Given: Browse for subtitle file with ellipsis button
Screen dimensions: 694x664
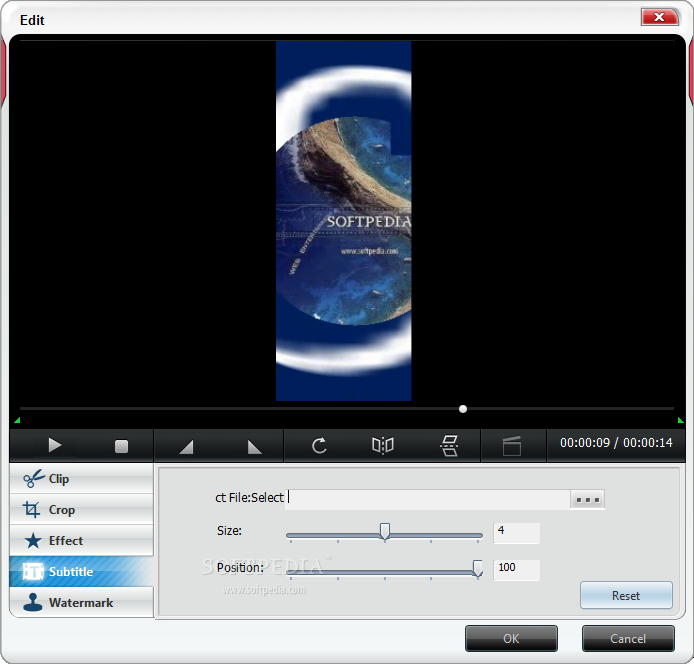Looking at the screenshot, I should [587, 499].
